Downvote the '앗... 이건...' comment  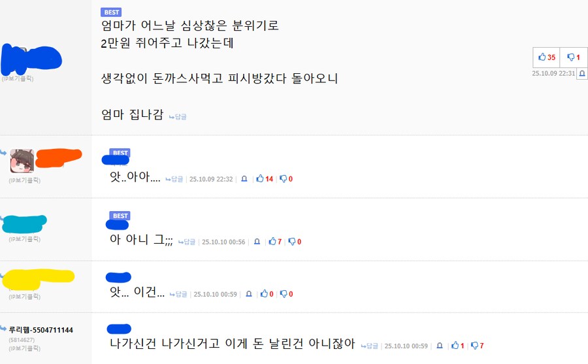(x=286, y=294)
